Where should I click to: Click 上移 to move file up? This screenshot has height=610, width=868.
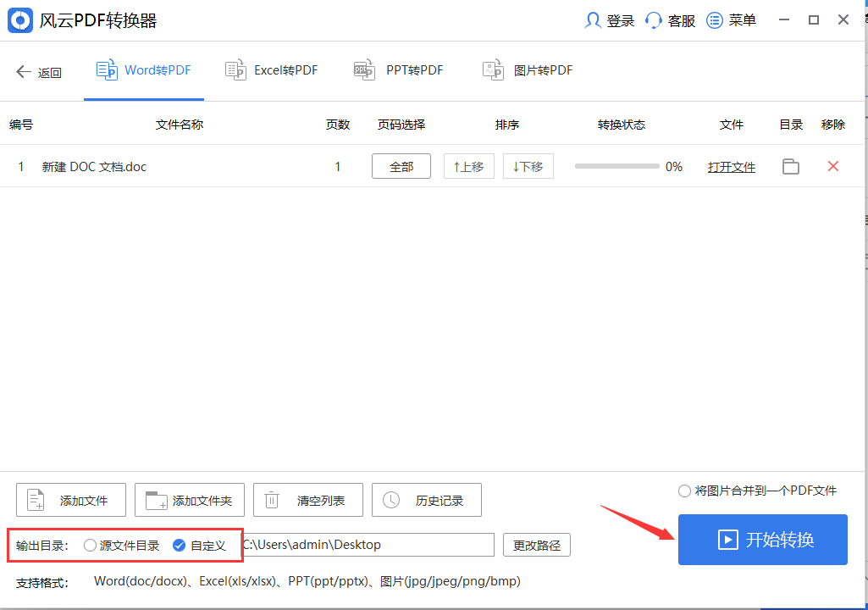[468, 166]
